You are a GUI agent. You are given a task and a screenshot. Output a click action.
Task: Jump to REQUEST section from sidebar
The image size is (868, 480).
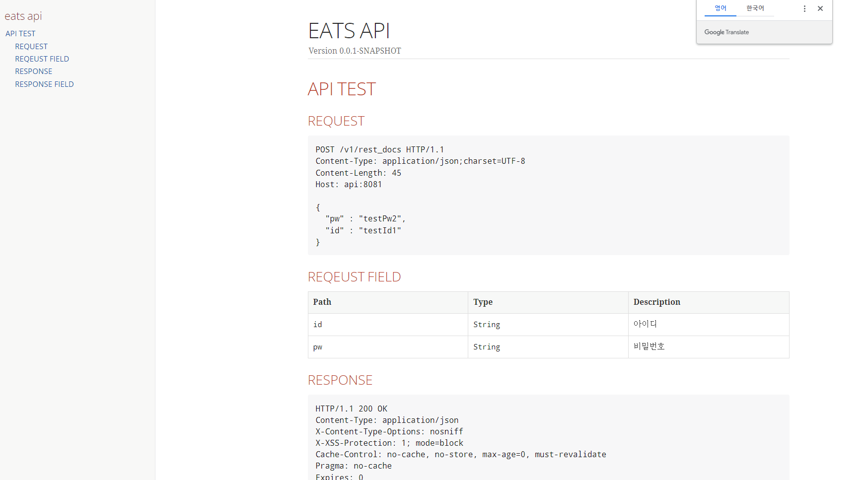(x=31, y=46)
